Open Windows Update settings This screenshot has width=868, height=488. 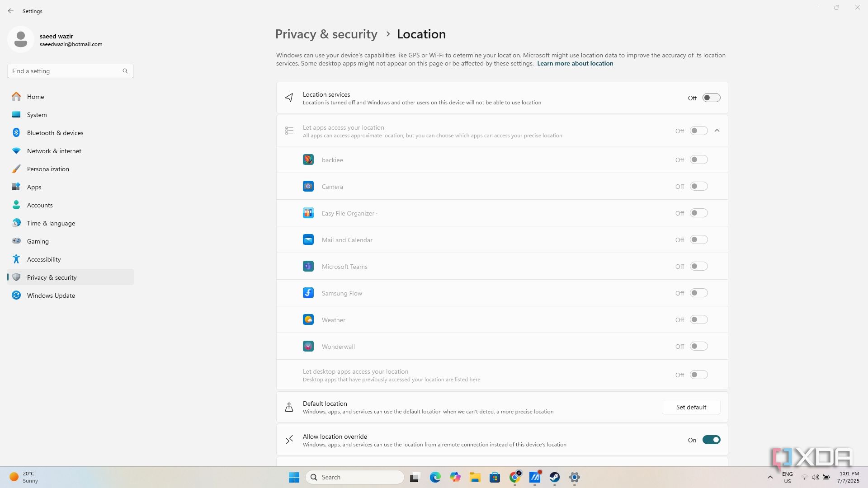[71, 296]
